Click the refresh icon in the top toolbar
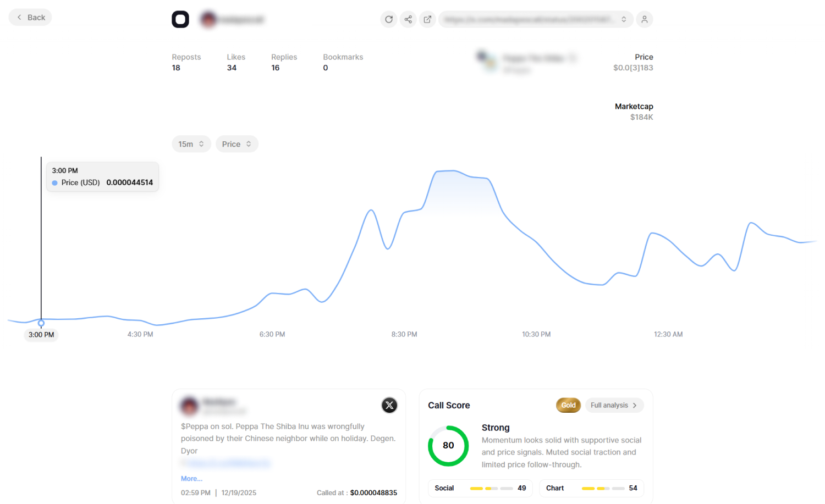The height and width of the screenshot is (504, 825). [x=389, y=19]
